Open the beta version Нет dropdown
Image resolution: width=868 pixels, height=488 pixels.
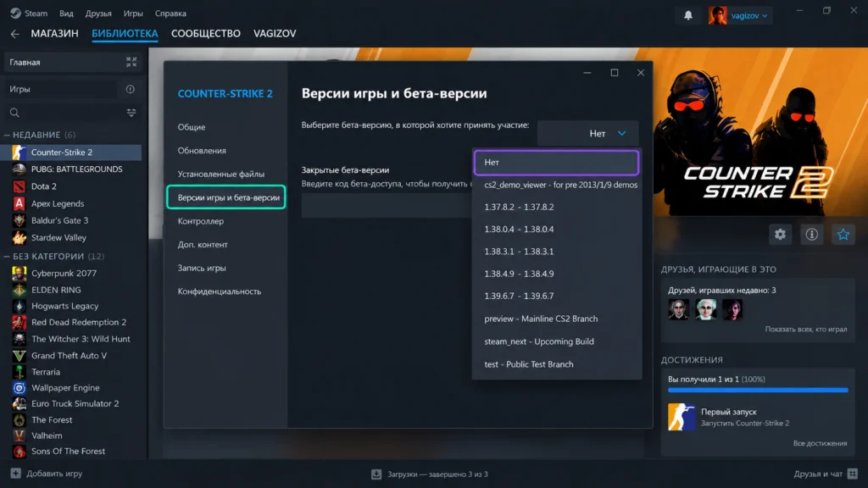tap(588, 133)
